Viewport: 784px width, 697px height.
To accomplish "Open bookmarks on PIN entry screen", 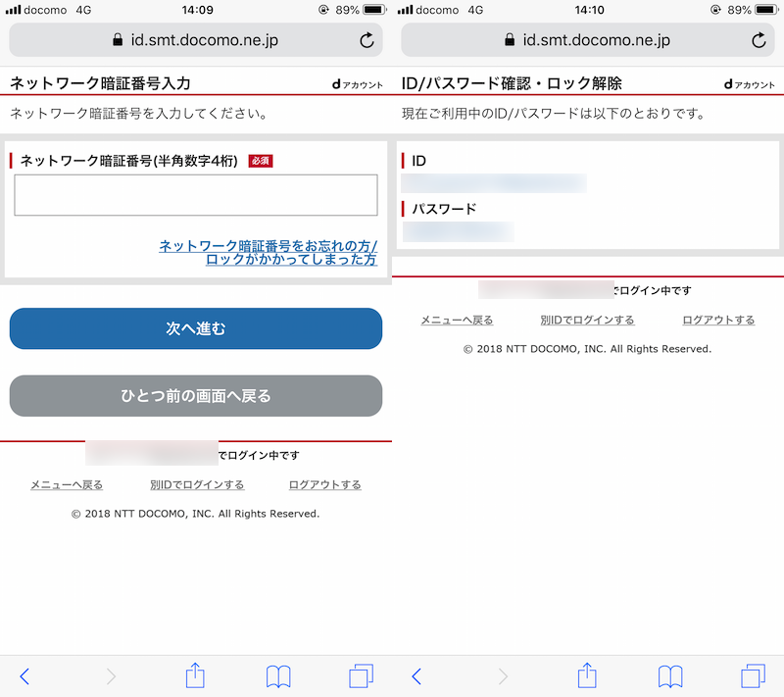I will coord(278,675).
